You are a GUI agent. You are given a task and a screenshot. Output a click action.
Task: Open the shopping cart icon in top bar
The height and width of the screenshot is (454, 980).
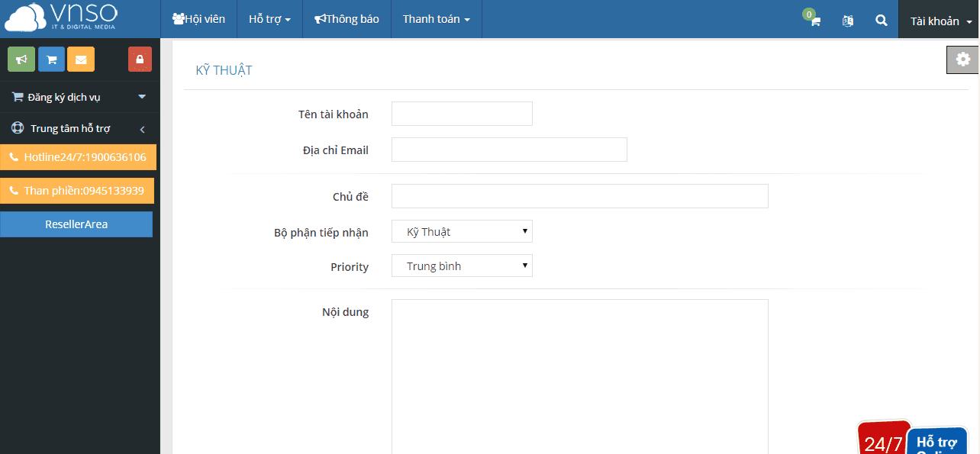click(x=814, y=21)
